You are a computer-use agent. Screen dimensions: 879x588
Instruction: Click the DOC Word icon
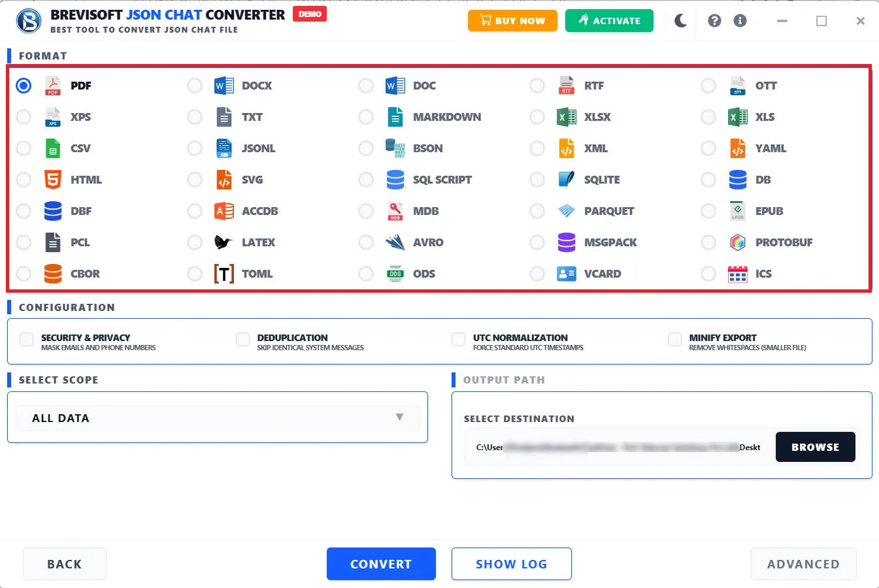coord(395,86)
